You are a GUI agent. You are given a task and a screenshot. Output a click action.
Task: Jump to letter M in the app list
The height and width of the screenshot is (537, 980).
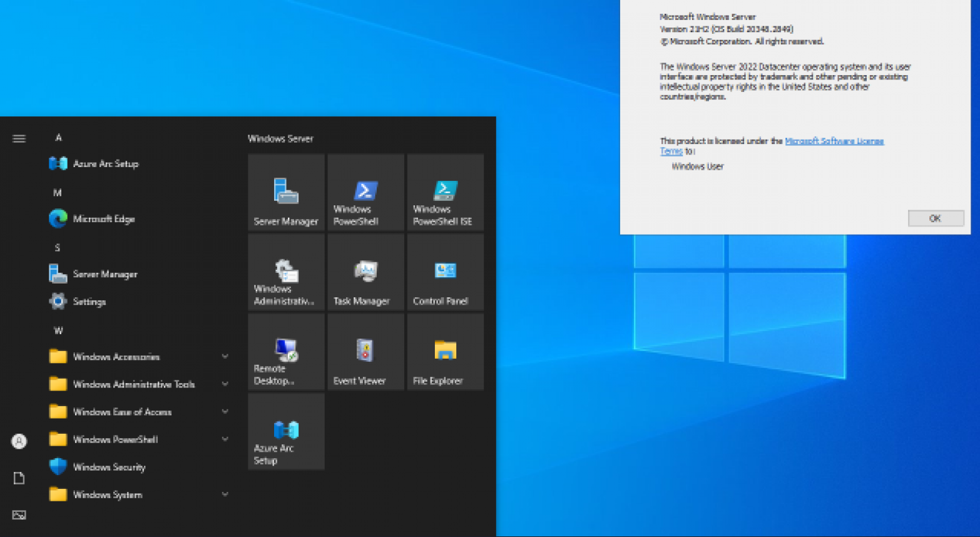click(x=58, y=193)
